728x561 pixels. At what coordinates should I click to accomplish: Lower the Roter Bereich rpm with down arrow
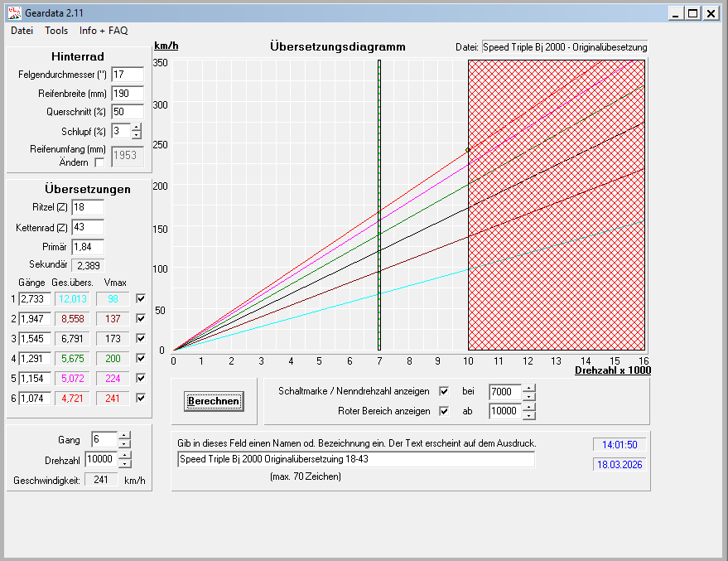click(x=530, y=414)
